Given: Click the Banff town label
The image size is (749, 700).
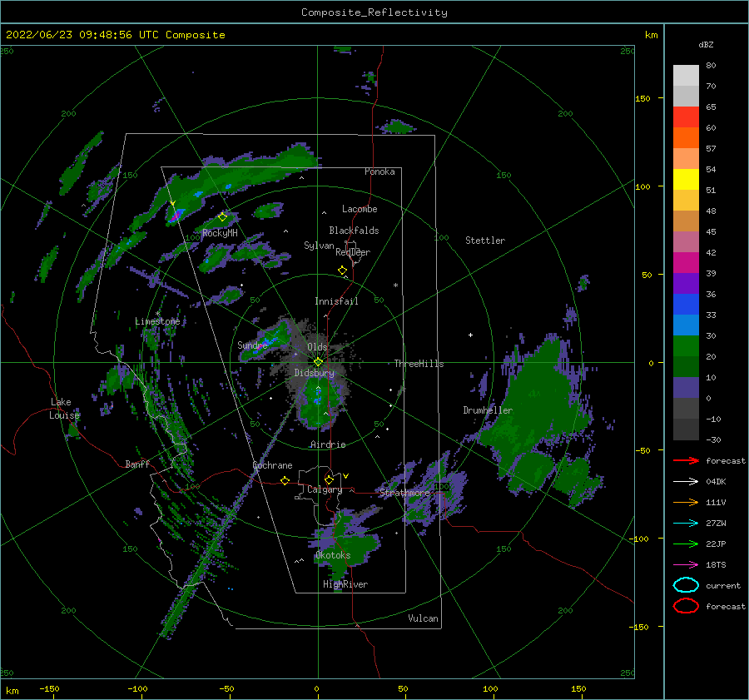Looking at the screenshot, I should click(x=137, y=464).
